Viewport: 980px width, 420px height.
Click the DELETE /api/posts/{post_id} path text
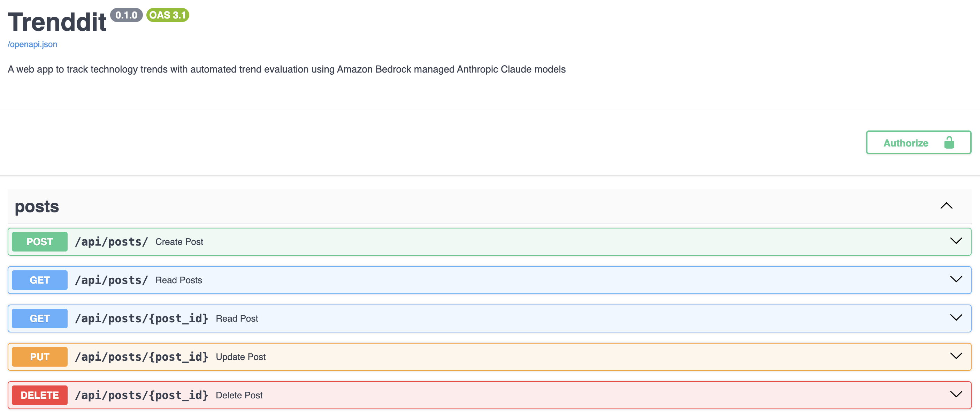coord(141,395)
